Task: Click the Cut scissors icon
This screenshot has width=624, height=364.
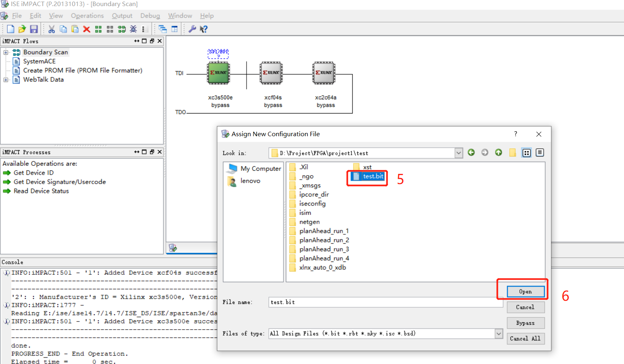Action: click(51, 29)
